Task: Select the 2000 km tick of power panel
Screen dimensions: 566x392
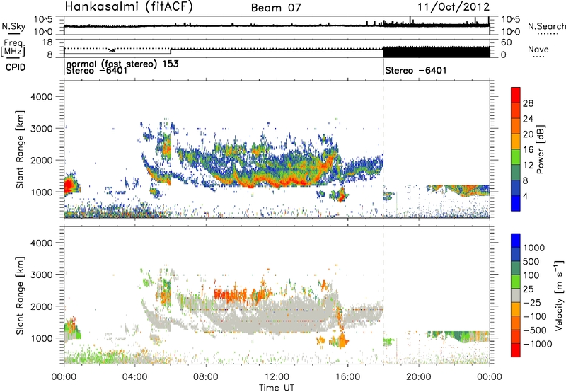Action: click(42, 160)
